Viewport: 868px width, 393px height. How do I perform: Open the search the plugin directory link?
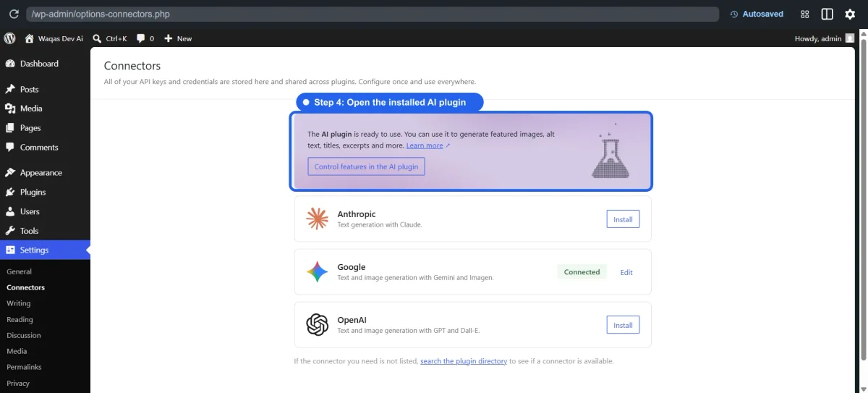point(464,361)
